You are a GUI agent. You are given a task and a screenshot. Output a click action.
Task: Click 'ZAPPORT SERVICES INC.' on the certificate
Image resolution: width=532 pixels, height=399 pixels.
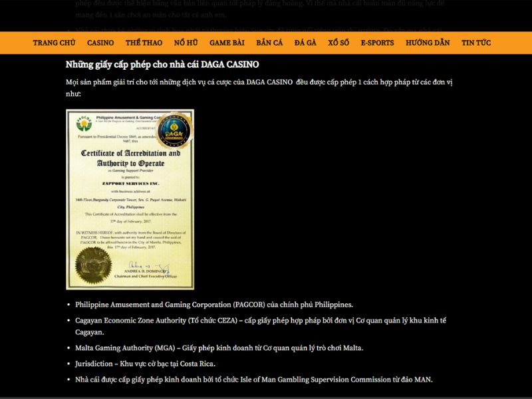130,184
